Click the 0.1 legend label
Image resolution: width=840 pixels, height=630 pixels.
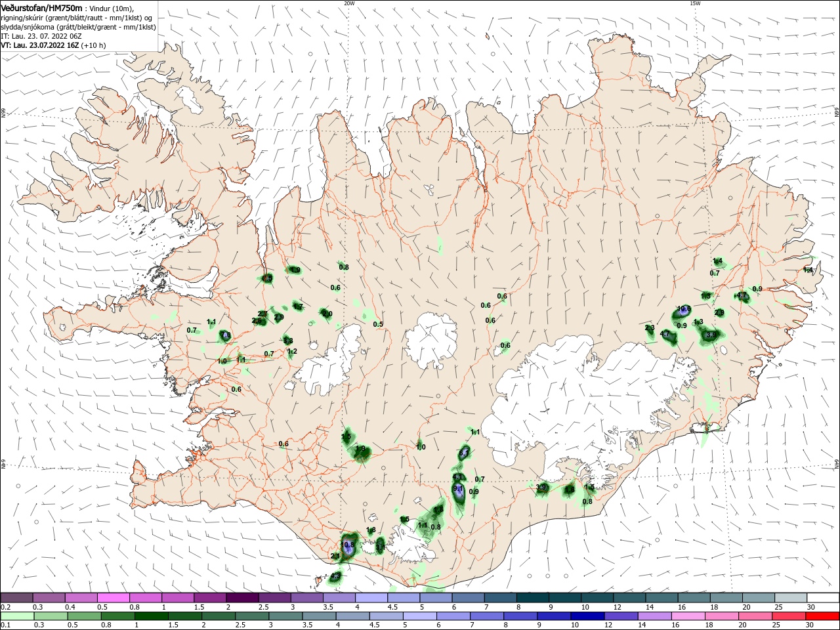point(5,625)
